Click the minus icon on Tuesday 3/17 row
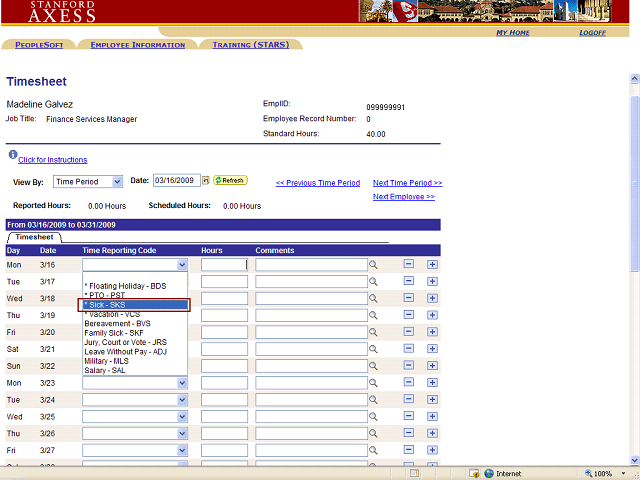Image resolution: width=640 pixels, height=480 pixels. (x=409, y=282)
